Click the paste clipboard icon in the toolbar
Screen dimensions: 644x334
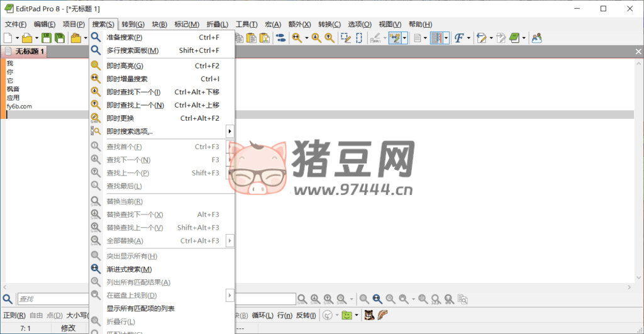pos(252,38)
